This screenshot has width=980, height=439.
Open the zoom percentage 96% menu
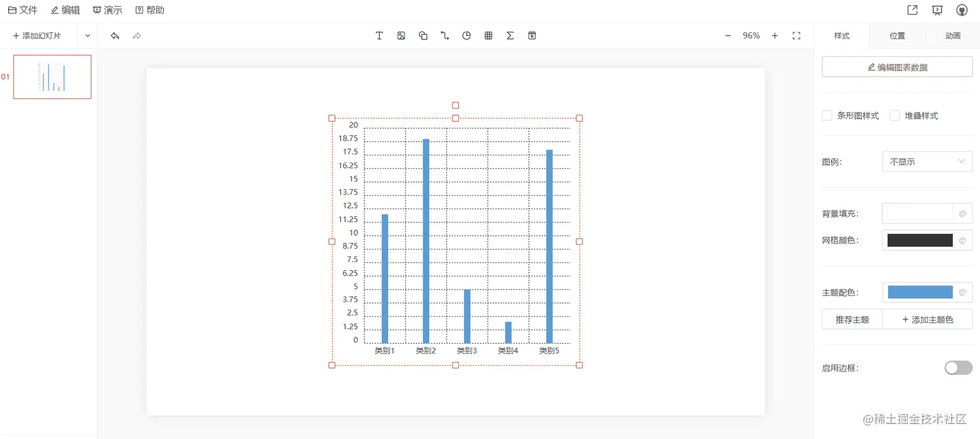751,36
